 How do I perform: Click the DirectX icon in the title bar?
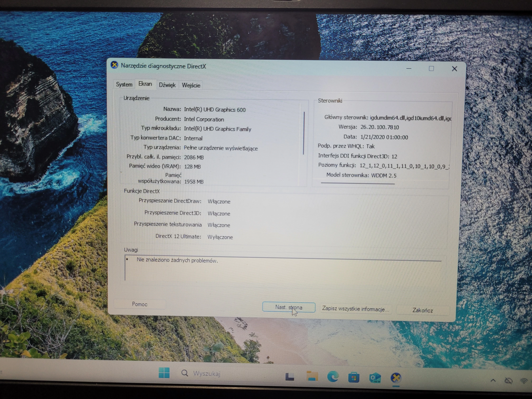[x=115, y=65]
